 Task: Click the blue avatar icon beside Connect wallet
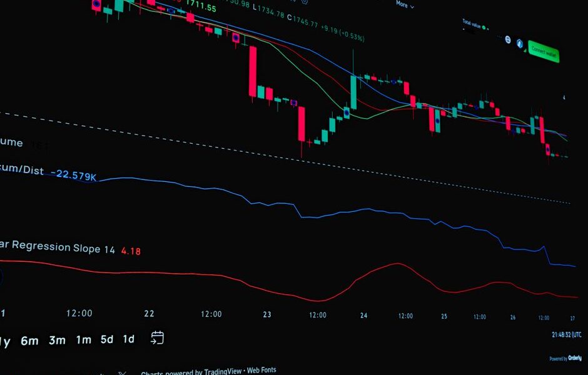pyautogui.click(x=519, y=44)
